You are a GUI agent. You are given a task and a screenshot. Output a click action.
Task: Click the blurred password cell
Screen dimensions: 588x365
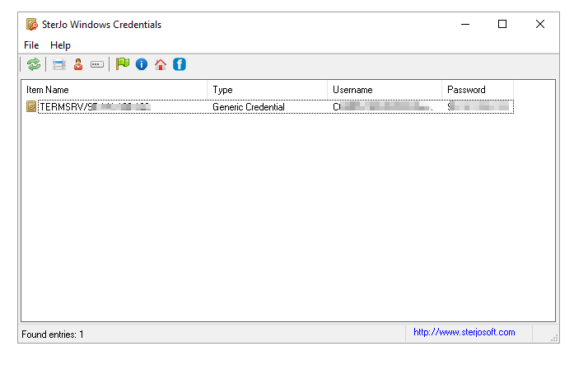pyautogui.click(x=478, y=107)
